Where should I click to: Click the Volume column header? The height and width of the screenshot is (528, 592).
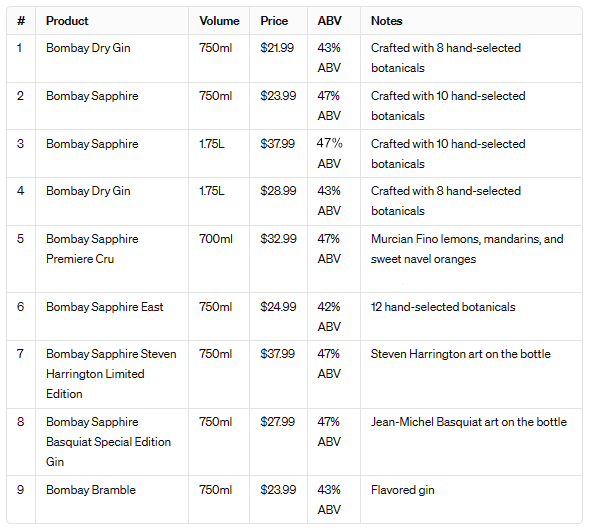(219, 21)
